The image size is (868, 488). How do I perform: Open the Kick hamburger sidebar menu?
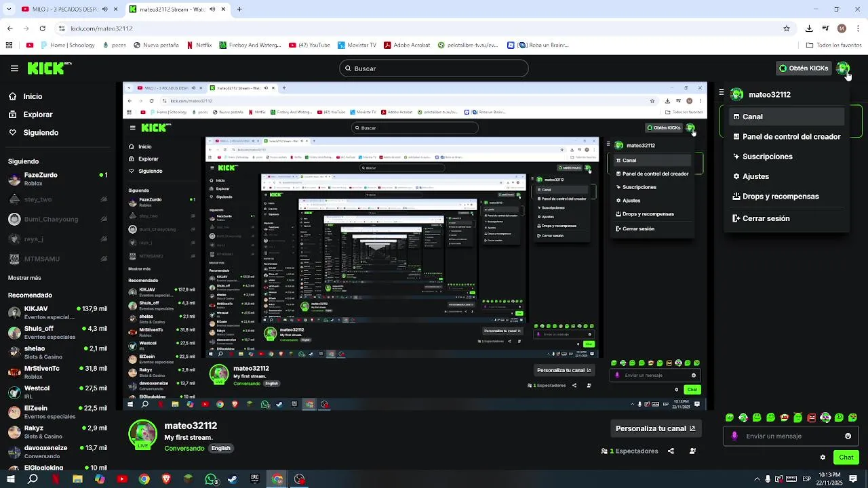coord(14,68)
